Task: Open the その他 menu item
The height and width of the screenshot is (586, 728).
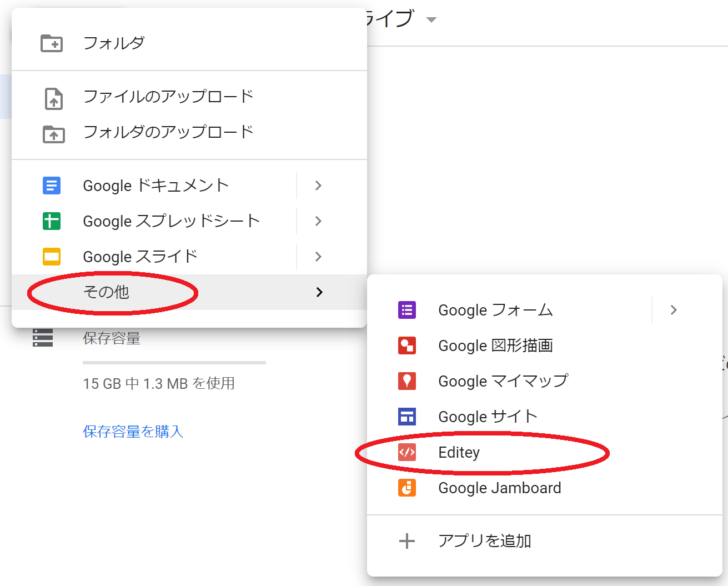Action: point(189,292)
